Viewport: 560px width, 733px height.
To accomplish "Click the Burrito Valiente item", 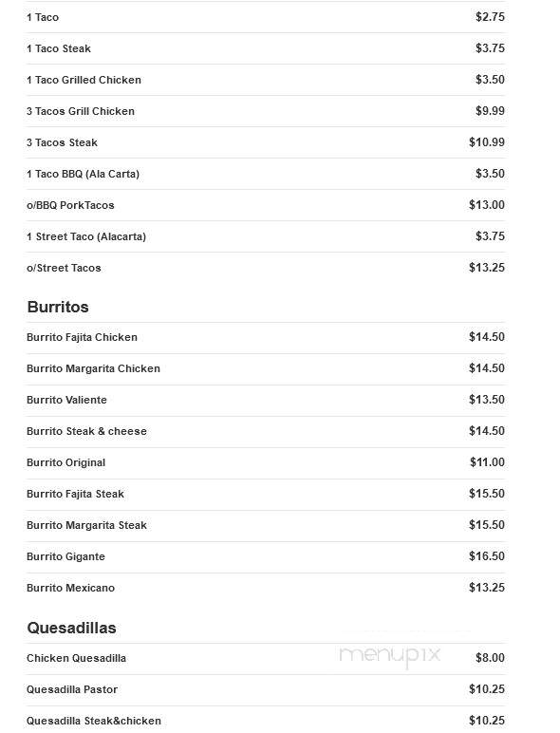I will click(266, 400).
